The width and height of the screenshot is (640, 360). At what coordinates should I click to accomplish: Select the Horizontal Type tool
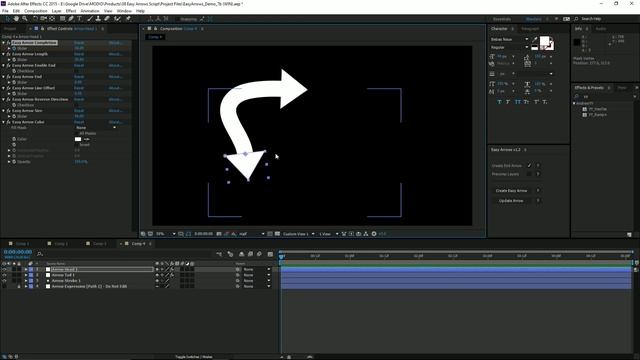pos(79,19)
